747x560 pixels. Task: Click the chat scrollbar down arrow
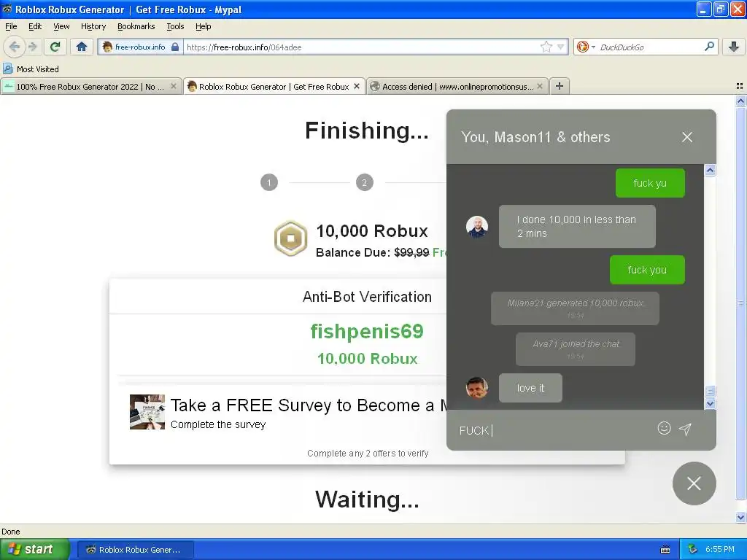tap(710, 404)
